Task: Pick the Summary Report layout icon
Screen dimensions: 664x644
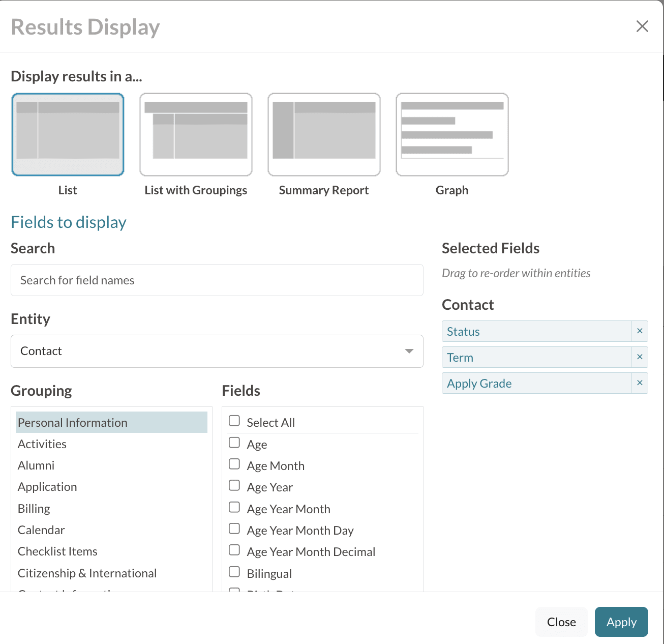Action: (x=324, y=135)
